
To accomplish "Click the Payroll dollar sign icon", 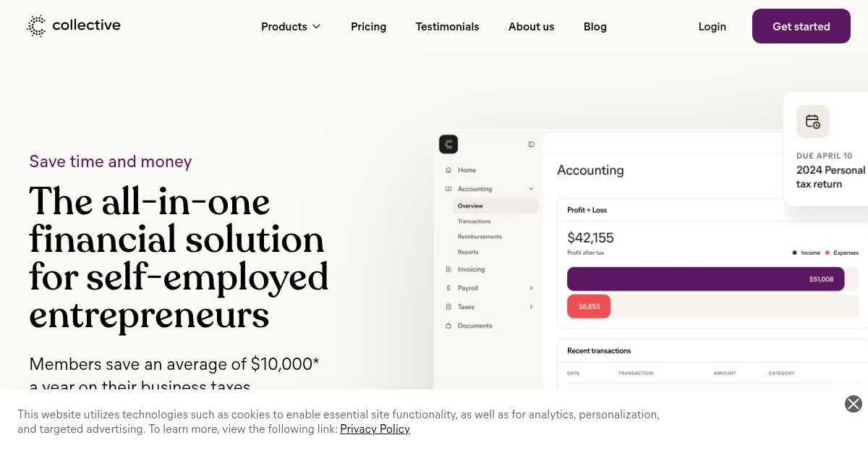I will [448, 288].
